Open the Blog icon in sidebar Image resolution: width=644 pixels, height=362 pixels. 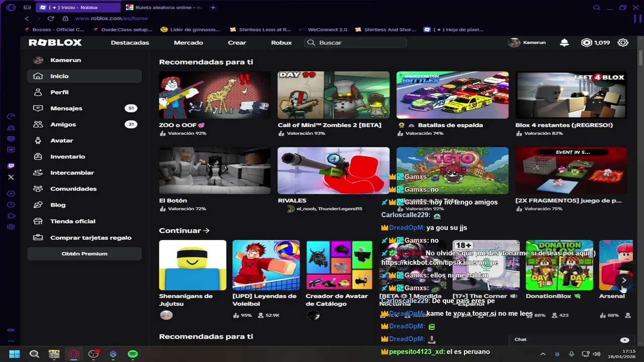[x=38, y=205]
